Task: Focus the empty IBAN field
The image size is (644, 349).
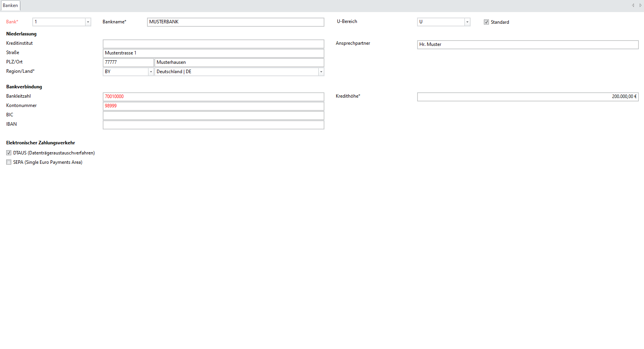Action: point(213,125)
